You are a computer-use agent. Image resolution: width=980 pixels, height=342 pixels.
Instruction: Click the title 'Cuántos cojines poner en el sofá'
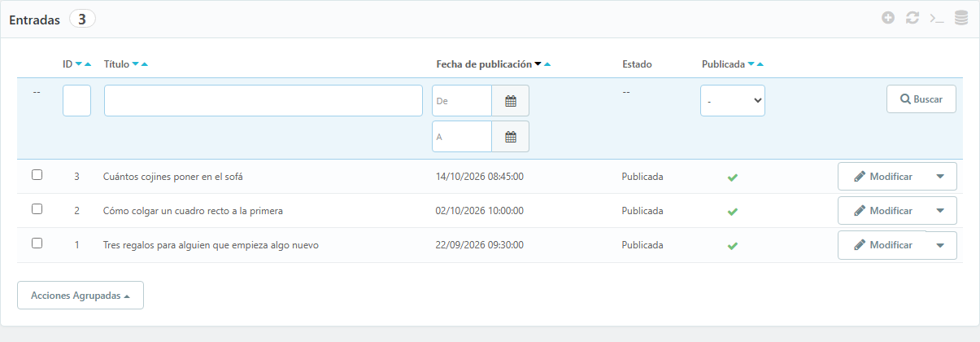click(x=173, y=177)
